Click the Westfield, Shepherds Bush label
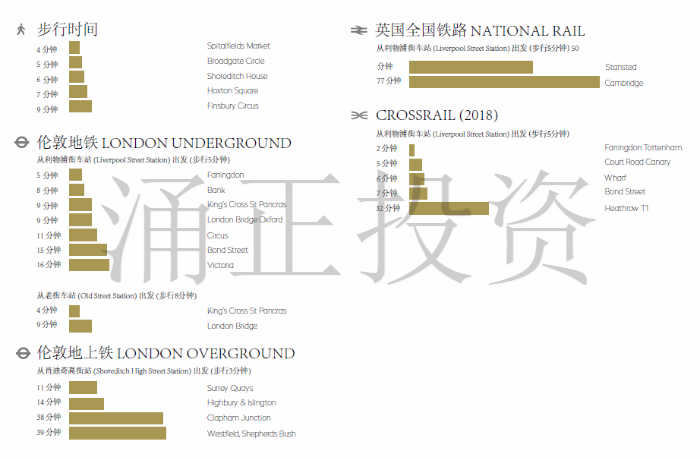The image size is (700, 459). pos(251,434)
